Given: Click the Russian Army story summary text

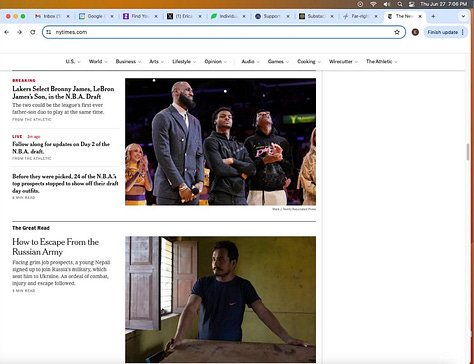Looking at the screenshot, I should [61, 273].
